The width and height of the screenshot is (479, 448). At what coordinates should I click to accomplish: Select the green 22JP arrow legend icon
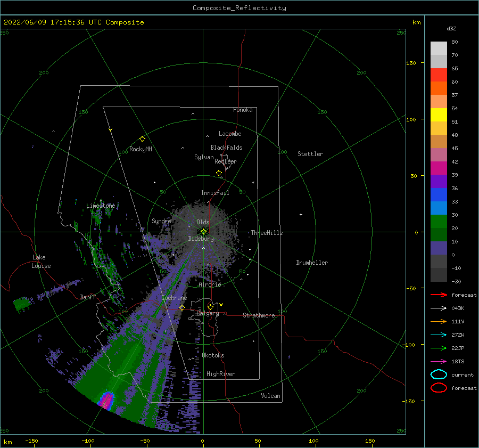(439, 348)
